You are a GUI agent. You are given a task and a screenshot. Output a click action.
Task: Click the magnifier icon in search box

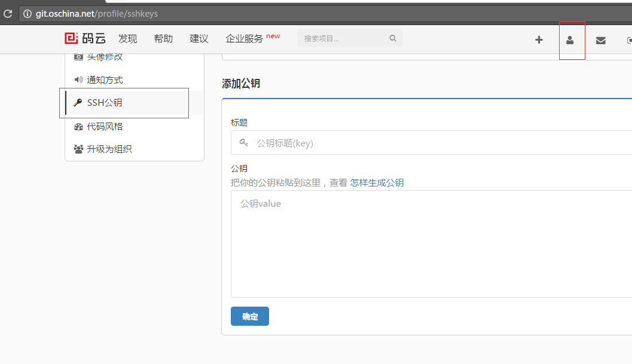point(393,39)
